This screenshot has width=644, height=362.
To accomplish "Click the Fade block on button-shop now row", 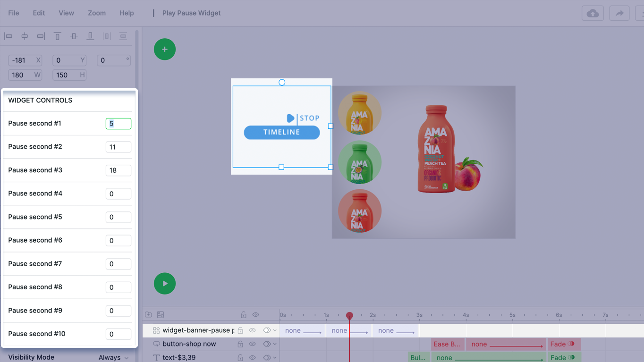I will (564, 344).
